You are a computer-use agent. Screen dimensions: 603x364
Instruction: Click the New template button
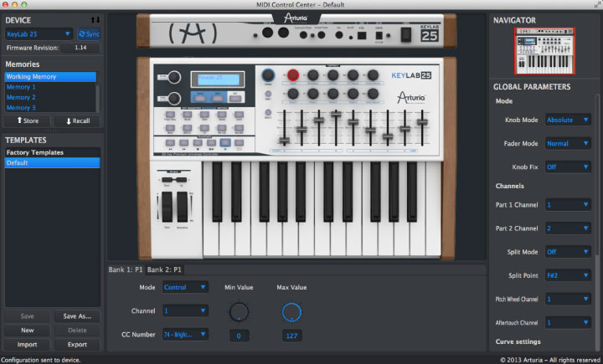[x=28, y=331]
